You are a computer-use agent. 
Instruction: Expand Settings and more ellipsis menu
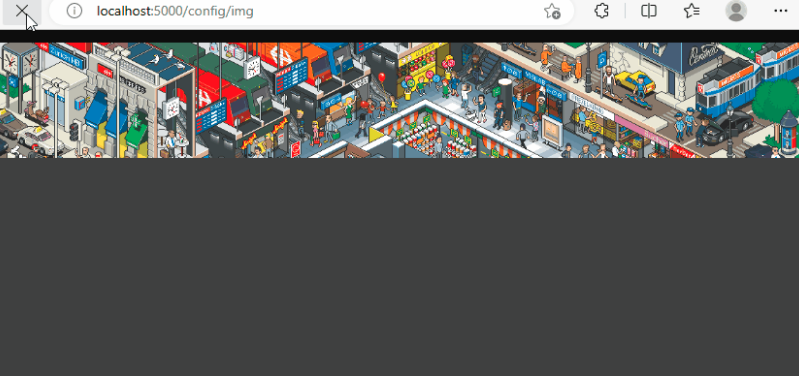pyautogui.click(x=780, y=11)
